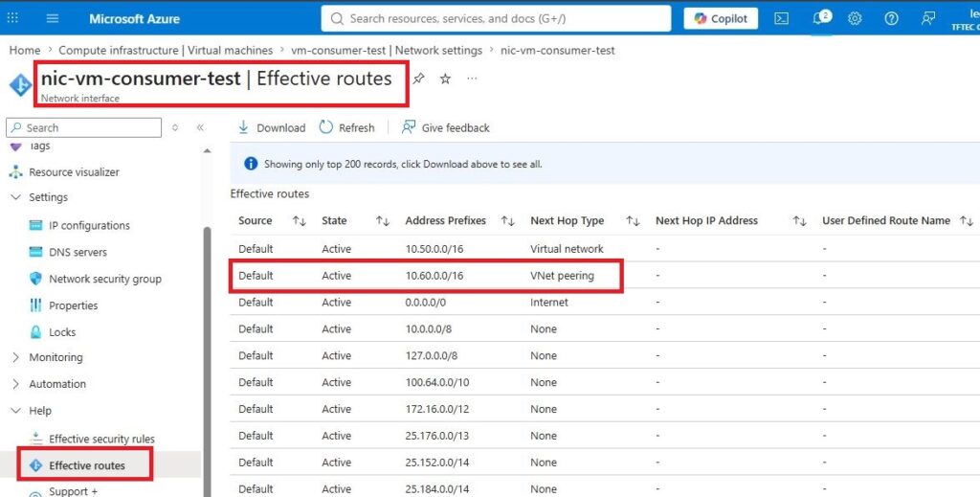Select the 25.176.0.0/13 address prefix cell

point(436,436)
